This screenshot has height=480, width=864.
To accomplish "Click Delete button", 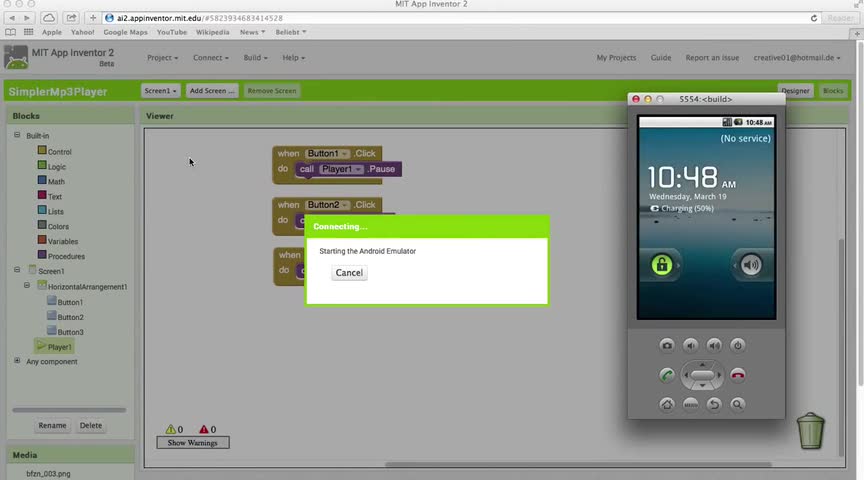I will [x=91, y=425].
